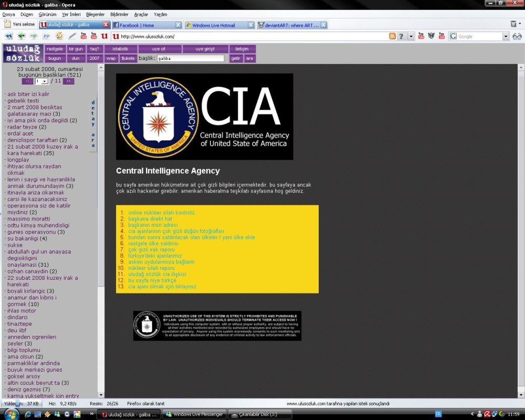Click the main page scrollbar up arrow

[x=521, y=67]
